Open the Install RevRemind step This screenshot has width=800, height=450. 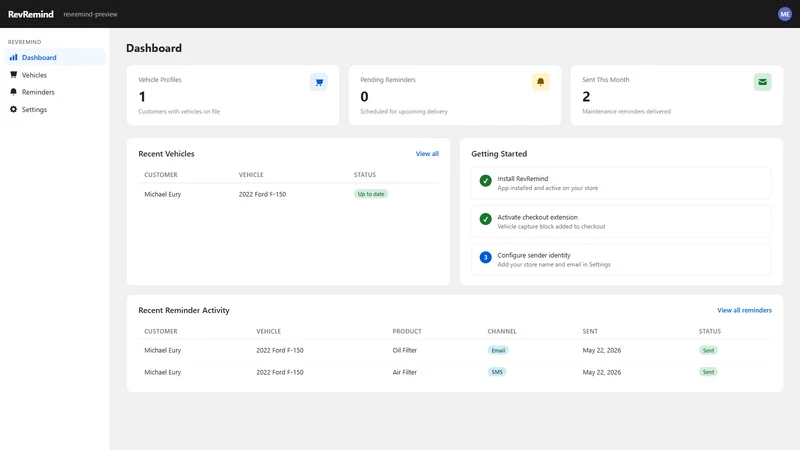(621, 183)
